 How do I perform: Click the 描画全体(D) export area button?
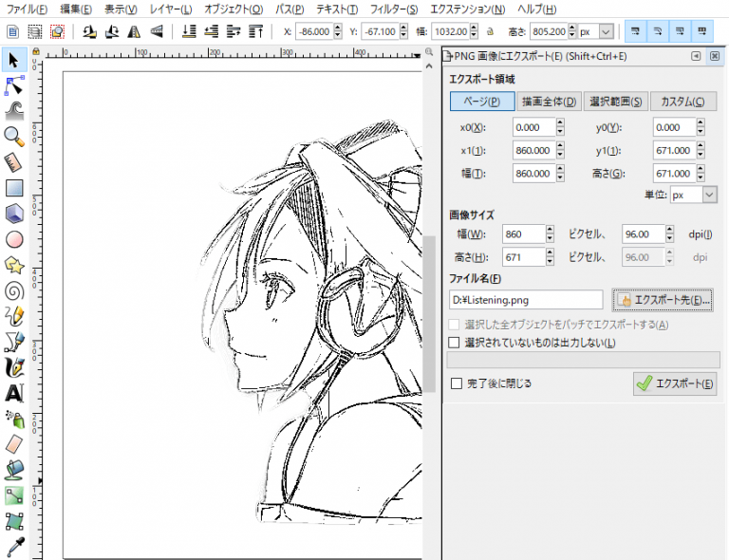pos(549,102)
